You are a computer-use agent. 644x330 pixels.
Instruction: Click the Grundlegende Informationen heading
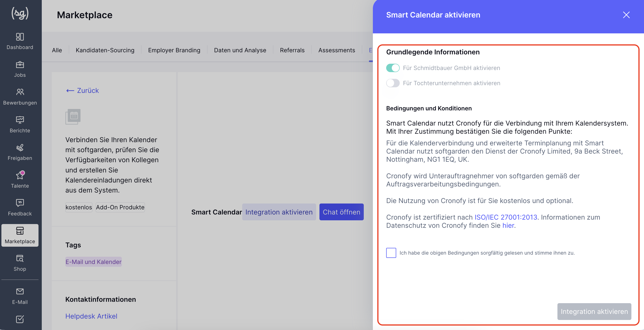[x=433, y=52]
